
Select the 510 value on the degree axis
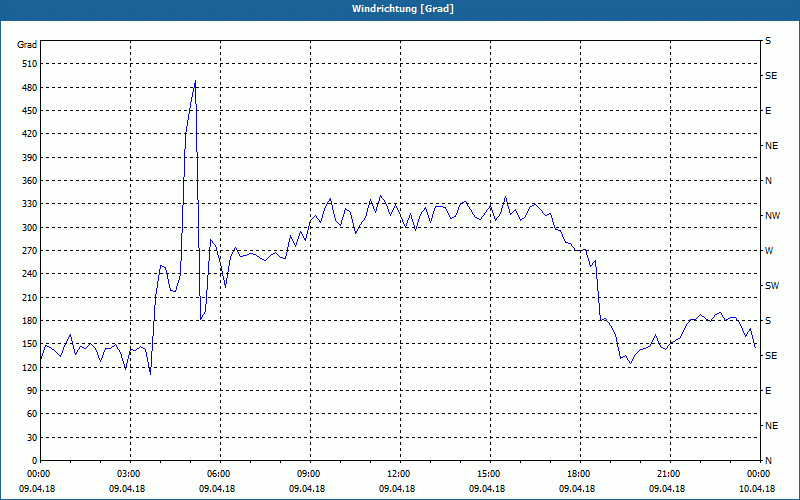point(30,64)
